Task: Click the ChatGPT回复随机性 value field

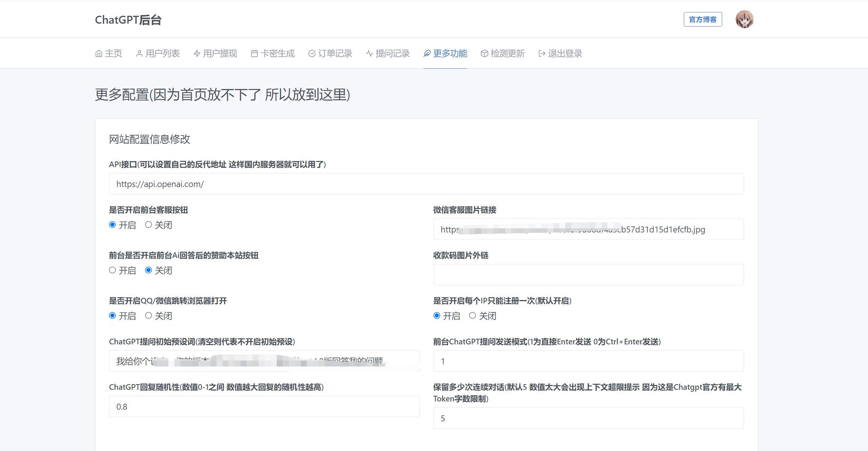Action: pos(264,406)
